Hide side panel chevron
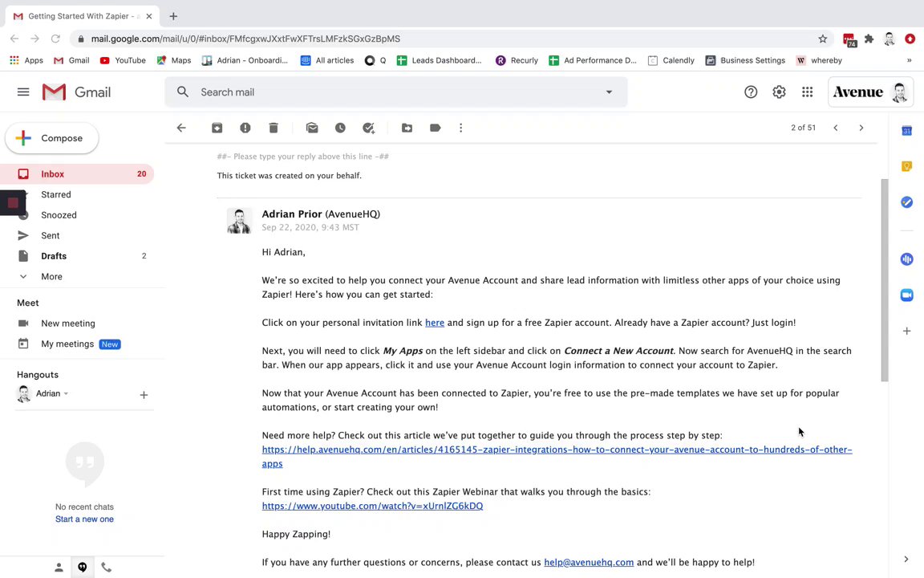This screenshot has width=924, height=578. 906,559
